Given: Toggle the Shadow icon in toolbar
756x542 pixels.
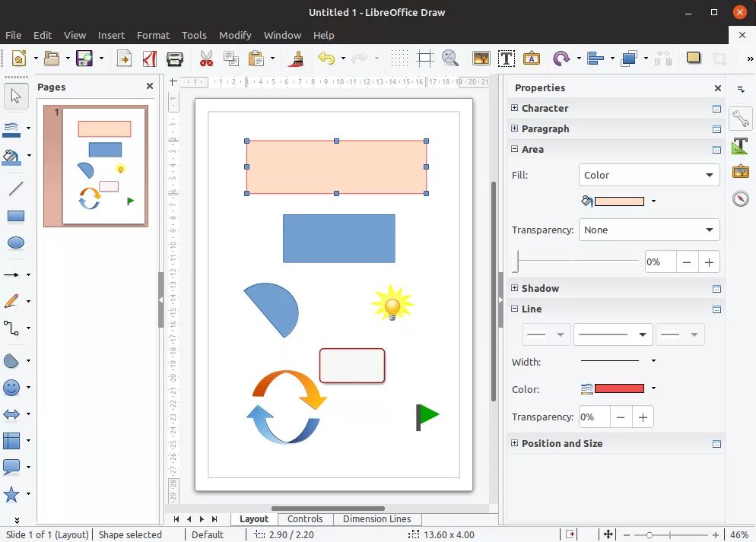Looking at the screenshot, I should [x=694, y=58].
